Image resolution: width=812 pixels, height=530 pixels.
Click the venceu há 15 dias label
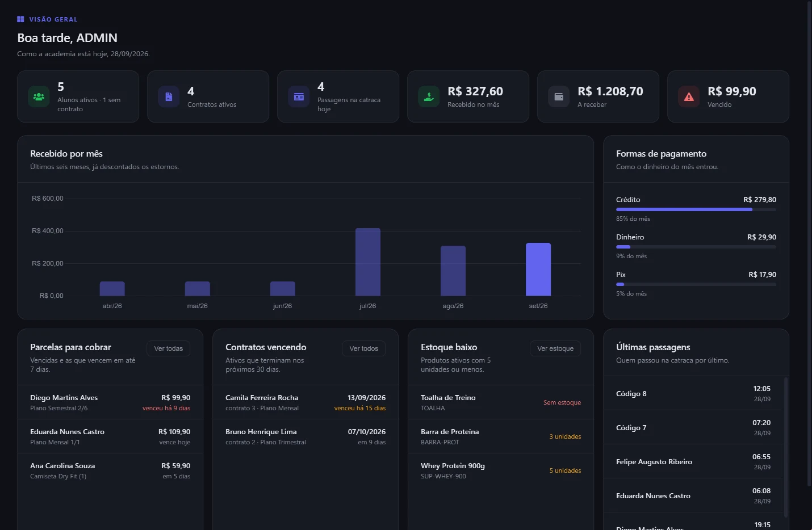(360, 408)
